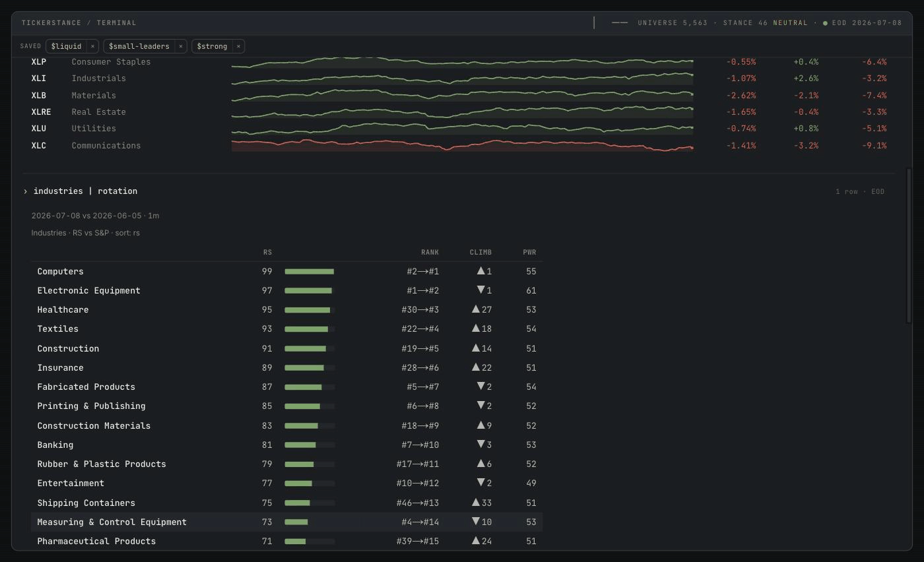Select the Banking industry row
Viewport: 924px width, 562px height.
point(286,445)
